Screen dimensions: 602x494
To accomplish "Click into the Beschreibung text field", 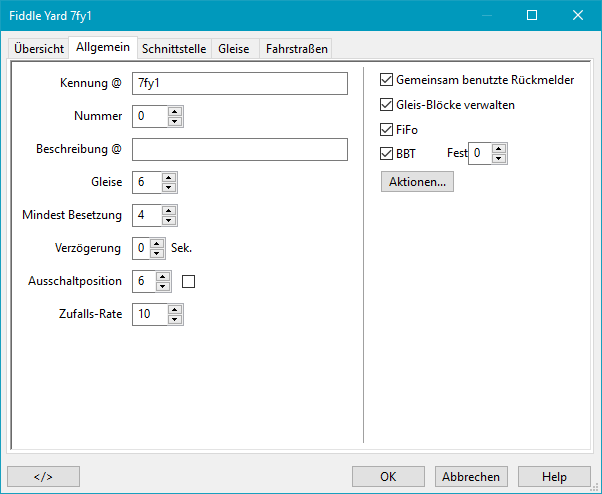I will click(x=239, y=149).
